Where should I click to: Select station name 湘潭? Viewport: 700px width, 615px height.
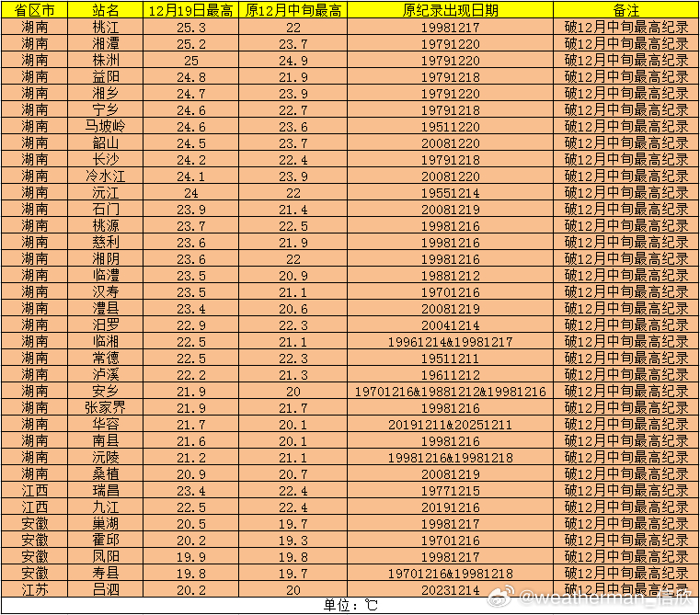[106, 44]
